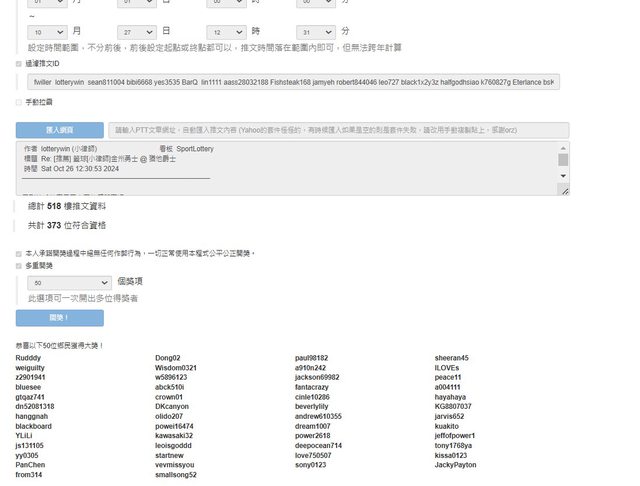Click the scrollbar thumb in post textarea
Viewport: 640px width, 486px height.
coord(563,159)
